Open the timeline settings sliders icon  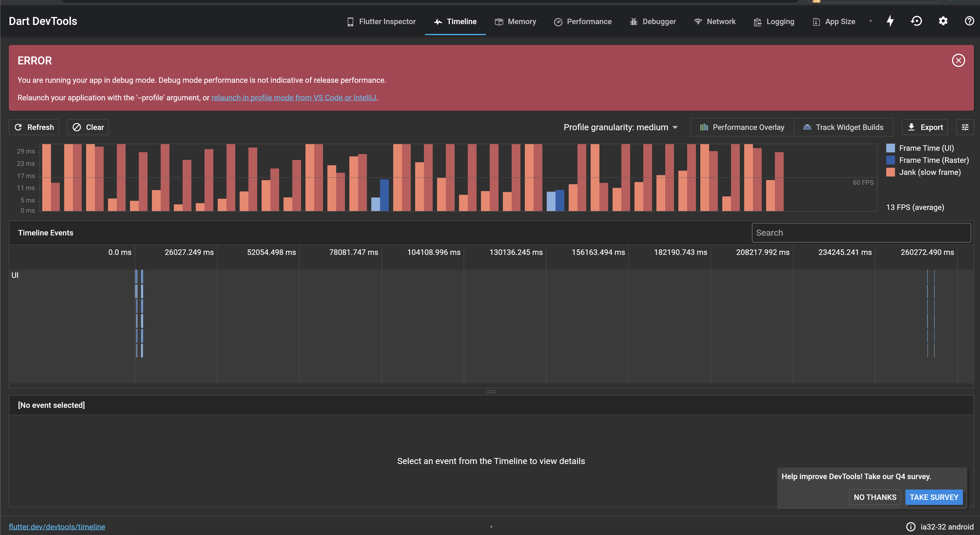(x=965, y=127)
